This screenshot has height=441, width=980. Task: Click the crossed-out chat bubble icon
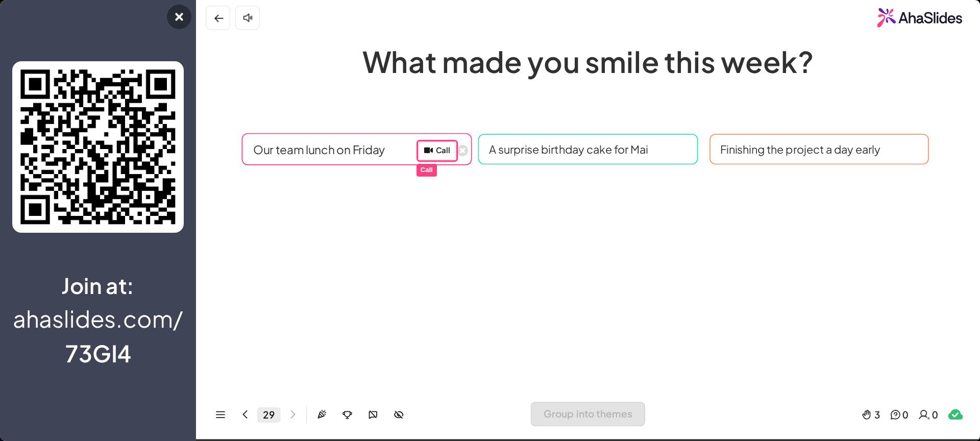tap(373, 414)
